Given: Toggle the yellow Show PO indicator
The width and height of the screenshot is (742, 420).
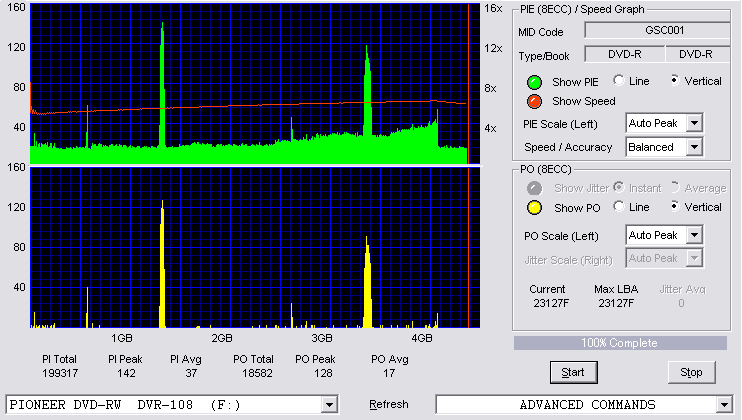Looking at the screenshot, I should pos(534,208).
